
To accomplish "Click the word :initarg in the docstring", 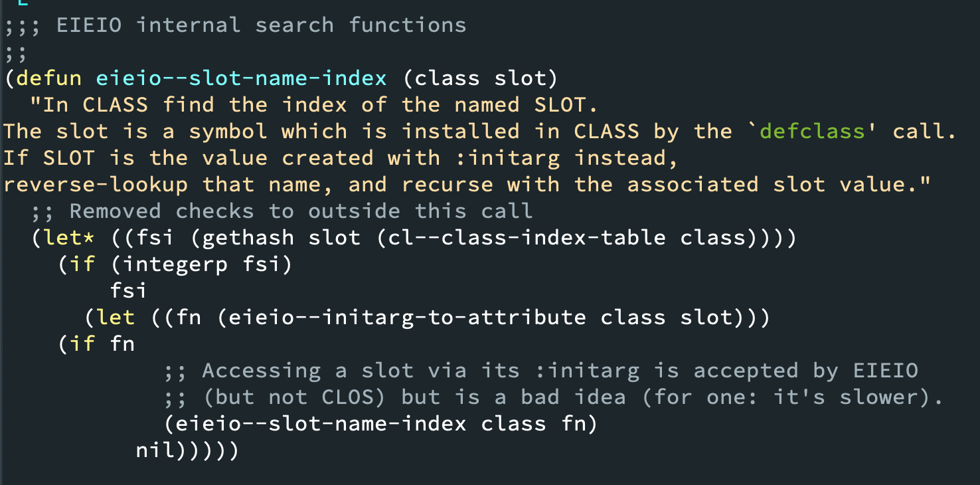I will [514, 158].
